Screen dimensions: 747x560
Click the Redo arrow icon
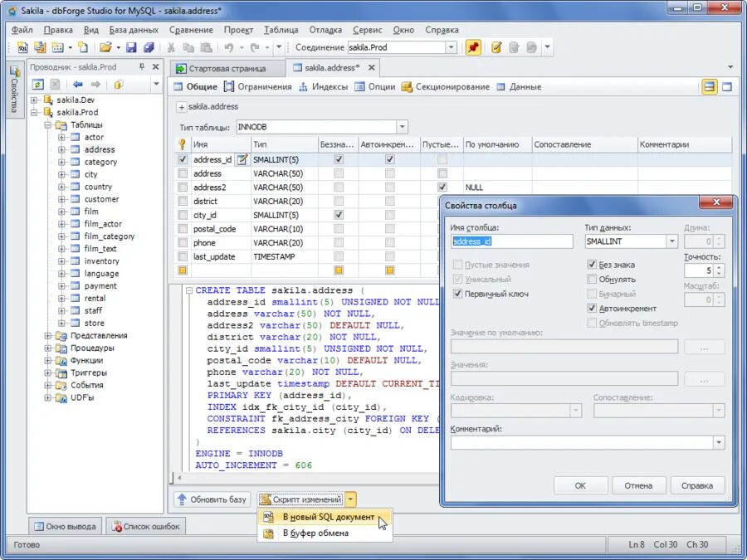click(255, 47)
